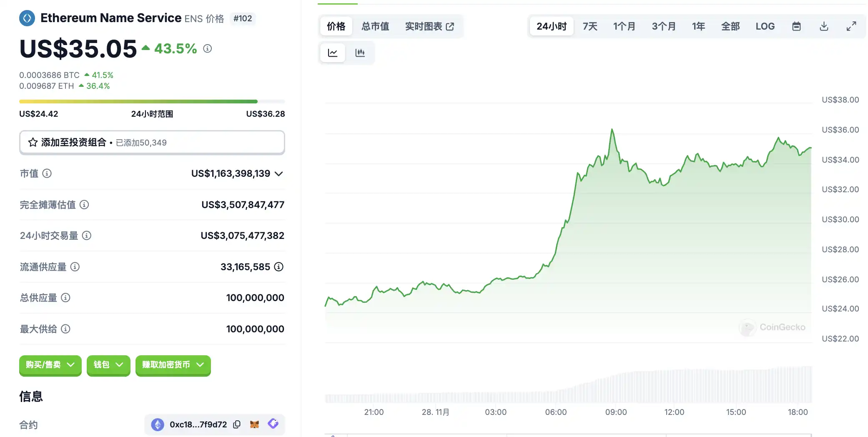Open the 钱包 dropdown
The height and width of the screenshot is (437, 868).
pyautogui.click(x=108, y=365)
